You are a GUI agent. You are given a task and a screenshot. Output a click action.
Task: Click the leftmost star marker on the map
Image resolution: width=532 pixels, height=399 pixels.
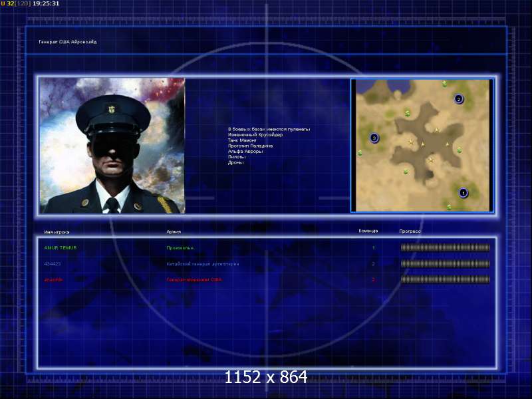pos(411,142)
